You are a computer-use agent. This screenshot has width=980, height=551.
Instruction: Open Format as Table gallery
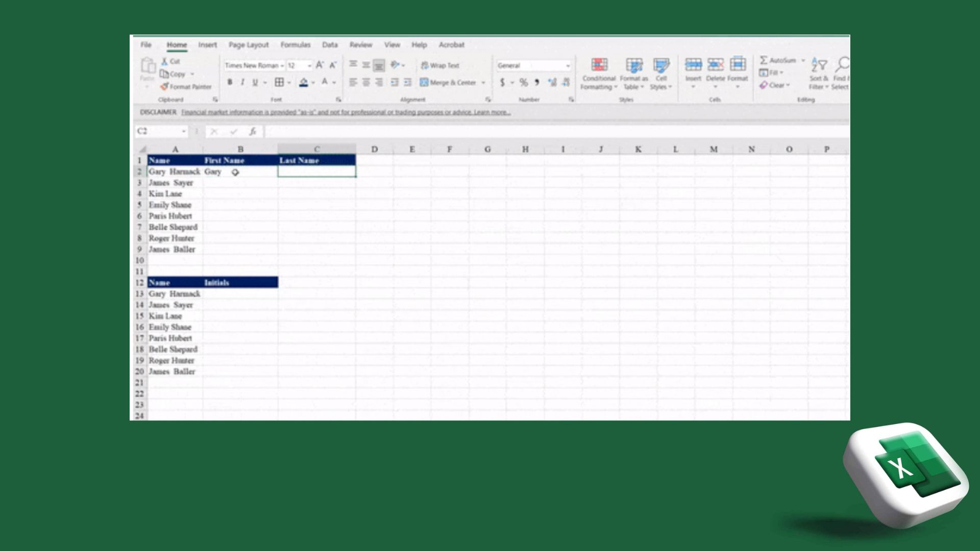point(634,74)
